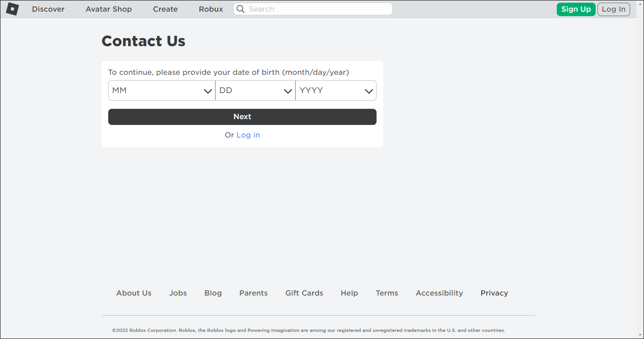Focus the Search input field

coord(313,9)
